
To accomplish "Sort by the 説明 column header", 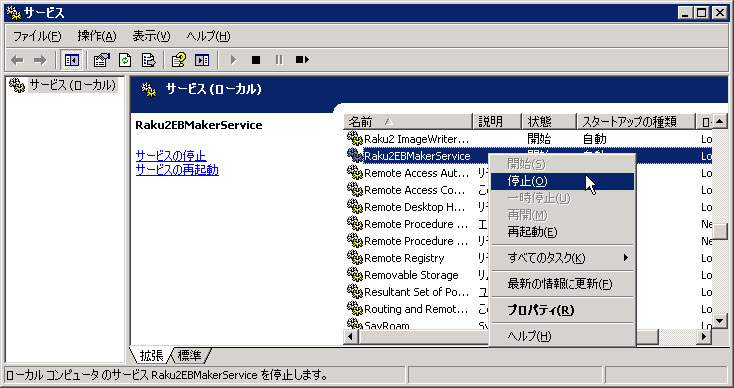I will coord(498,122).
